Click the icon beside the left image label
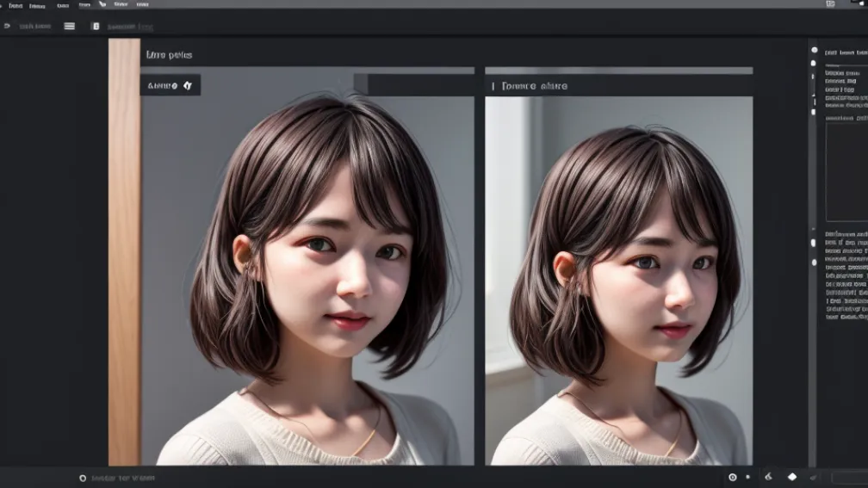 click(188, 85)
